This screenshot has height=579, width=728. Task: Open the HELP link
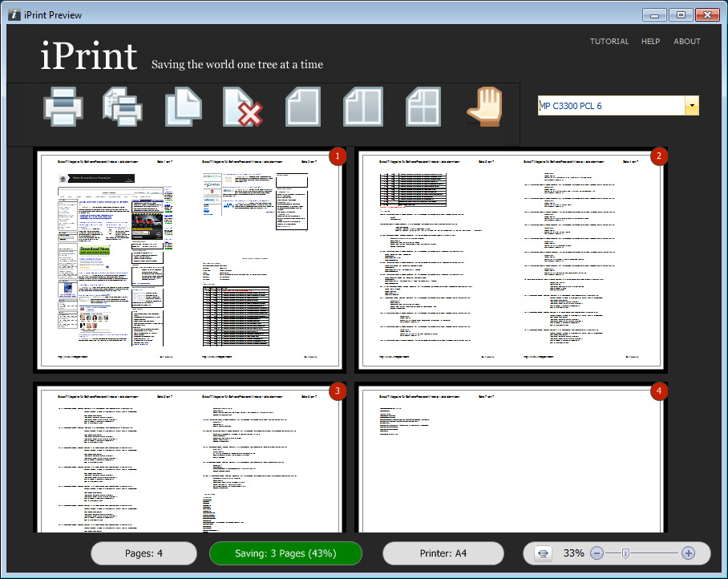point(650,42)
